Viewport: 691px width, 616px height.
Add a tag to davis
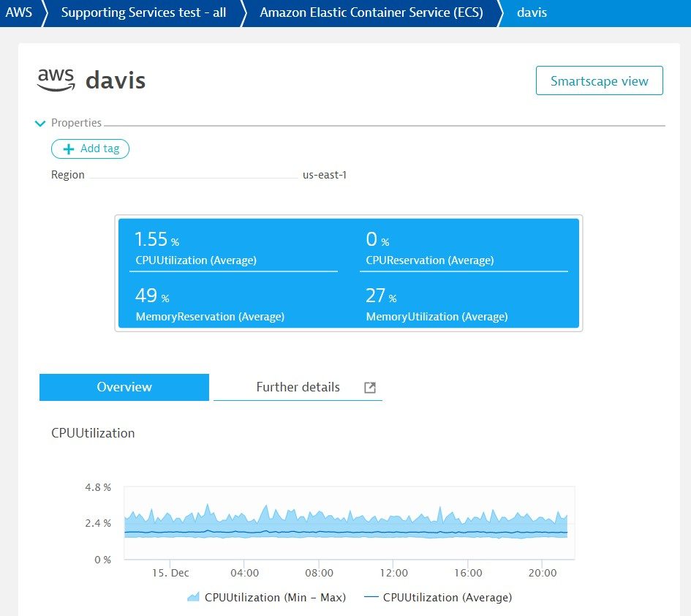point(91,149)
